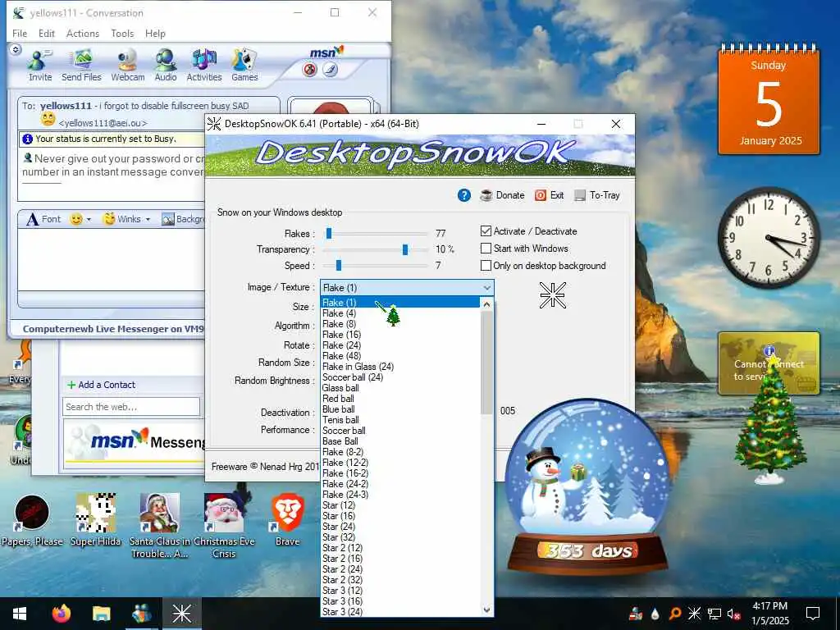Select Tenis ball list entry
This screenshot has width=840, height=630.
(400, 420)
